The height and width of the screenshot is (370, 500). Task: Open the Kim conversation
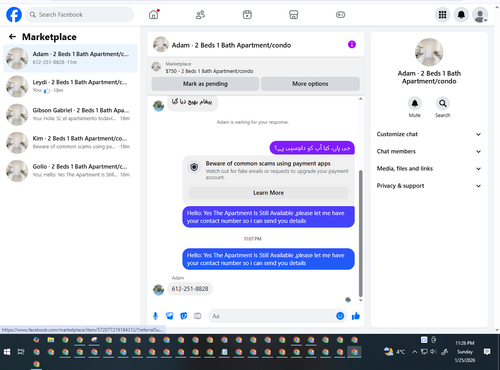click(x=70, y=143)
